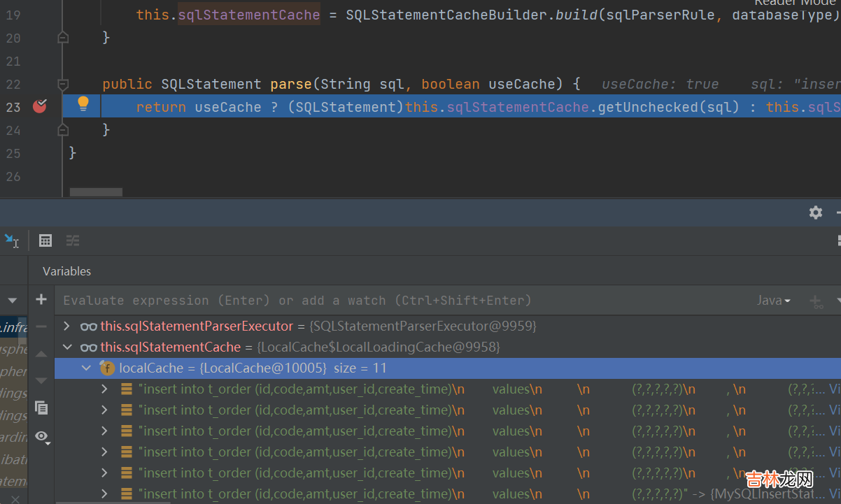Viewport: 841px width, 504px height.
Task: Click the Run to Cursor icon
Action: click(x=12, y=240)
